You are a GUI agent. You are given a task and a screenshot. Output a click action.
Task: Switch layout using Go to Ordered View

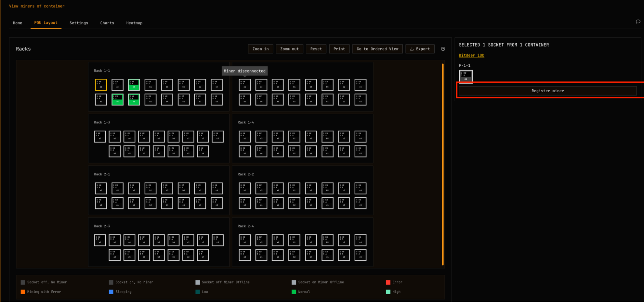(x=377, y=49)
